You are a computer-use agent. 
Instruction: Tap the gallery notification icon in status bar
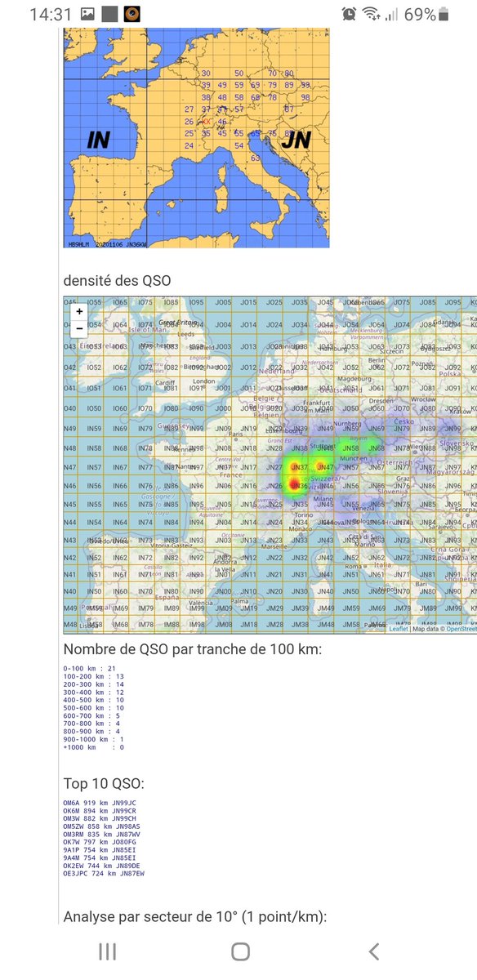point(87,14)
